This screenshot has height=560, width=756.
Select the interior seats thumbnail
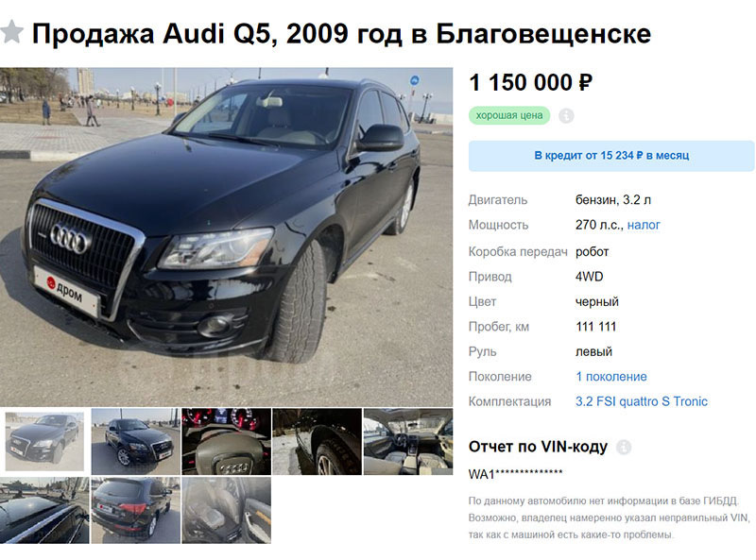[x=408, y=441]
